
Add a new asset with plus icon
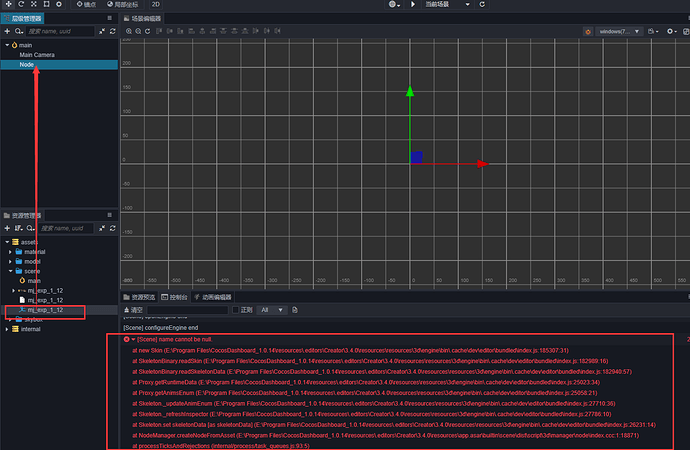pyautogui.click(x=7, y=228)
